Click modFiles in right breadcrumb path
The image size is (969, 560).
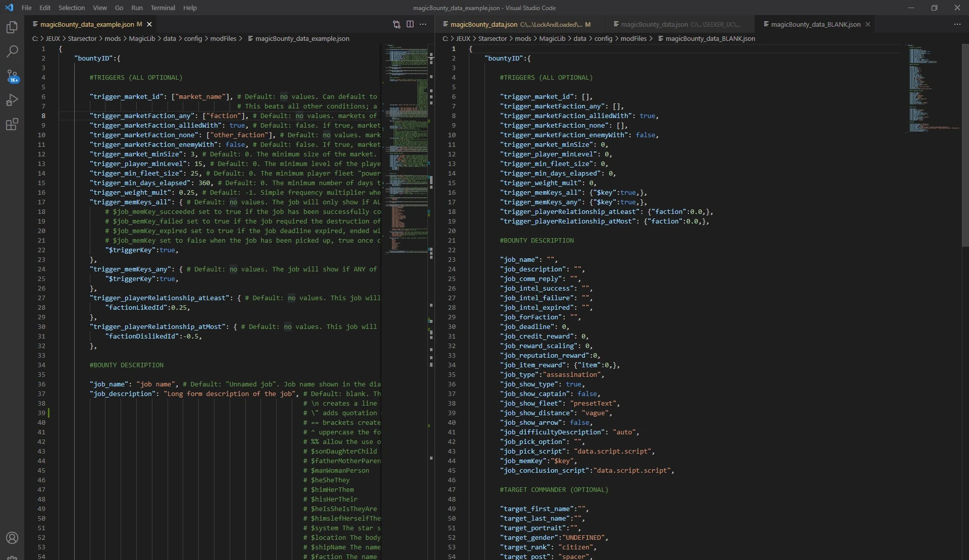pyautogui.click(x=633, y=38)
